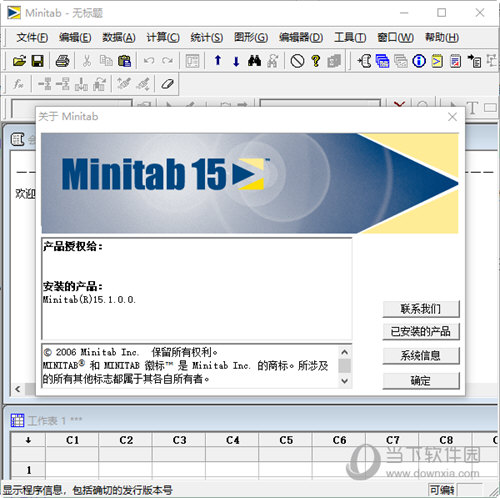This screenshot has height=498, width=500.
Task: Open the 数据(A) menu
Action: (x=119, y=37)
